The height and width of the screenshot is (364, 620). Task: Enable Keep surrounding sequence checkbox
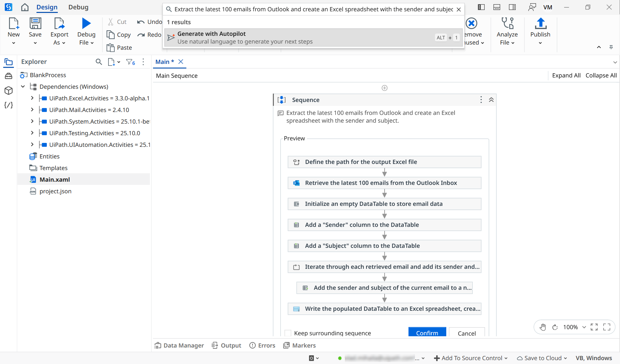[x=288, y=333]
